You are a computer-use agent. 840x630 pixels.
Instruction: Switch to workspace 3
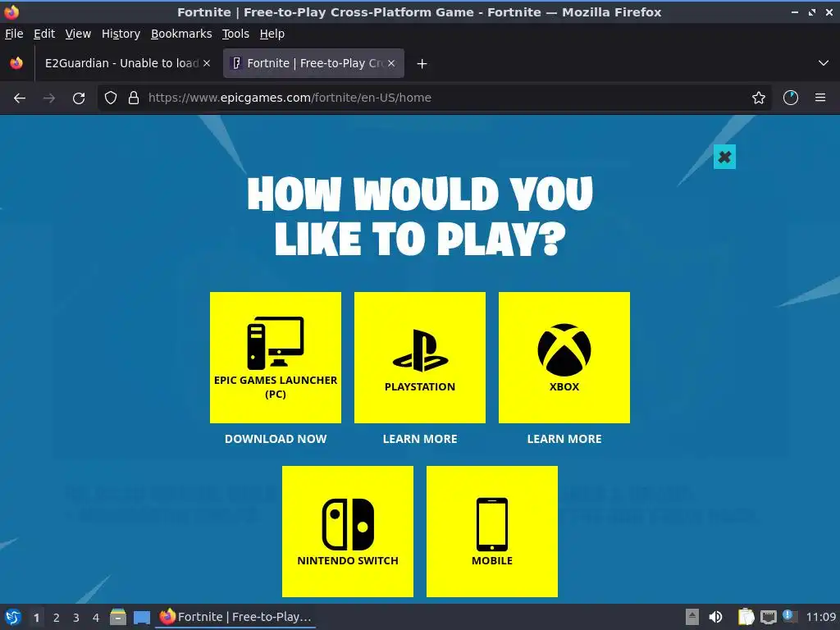coord(76,618)
